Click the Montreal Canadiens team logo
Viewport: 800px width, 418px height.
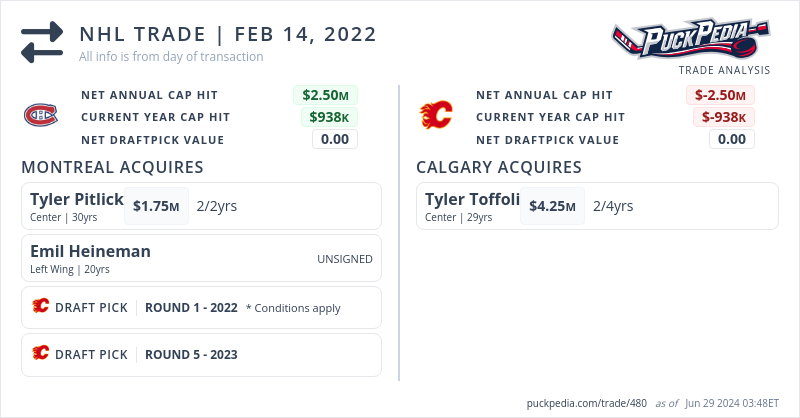41,117
